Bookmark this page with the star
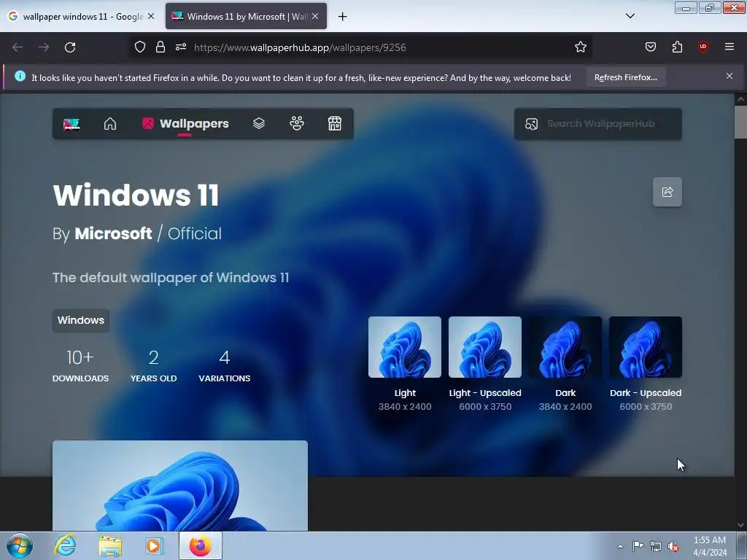Viewport: 747px width, 560px height. (580, 47)
